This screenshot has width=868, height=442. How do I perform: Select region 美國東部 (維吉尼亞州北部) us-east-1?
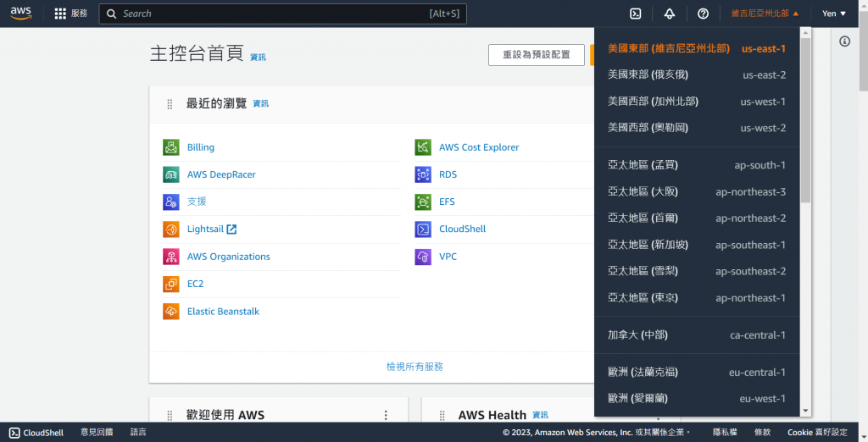pos(697,48)
